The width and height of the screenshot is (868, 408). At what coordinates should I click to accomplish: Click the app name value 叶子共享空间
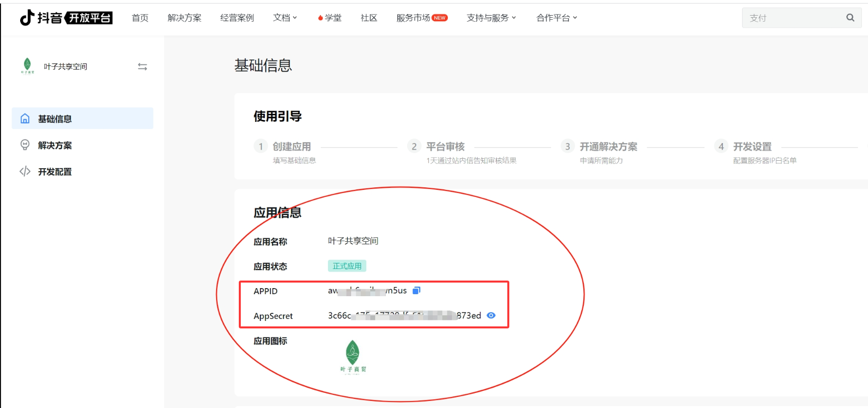353,241
